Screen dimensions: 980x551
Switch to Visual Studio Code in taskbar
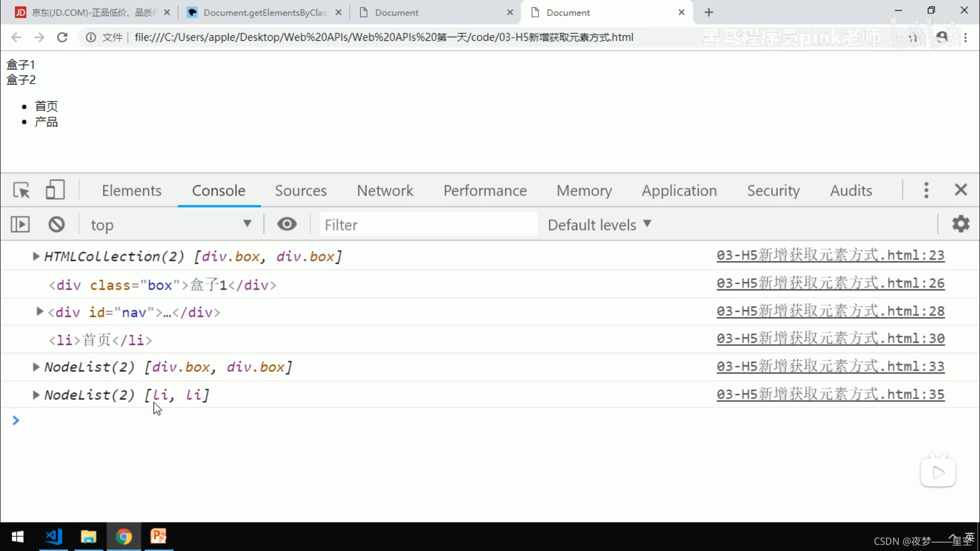pyautogui.click(x=53, y=537)
